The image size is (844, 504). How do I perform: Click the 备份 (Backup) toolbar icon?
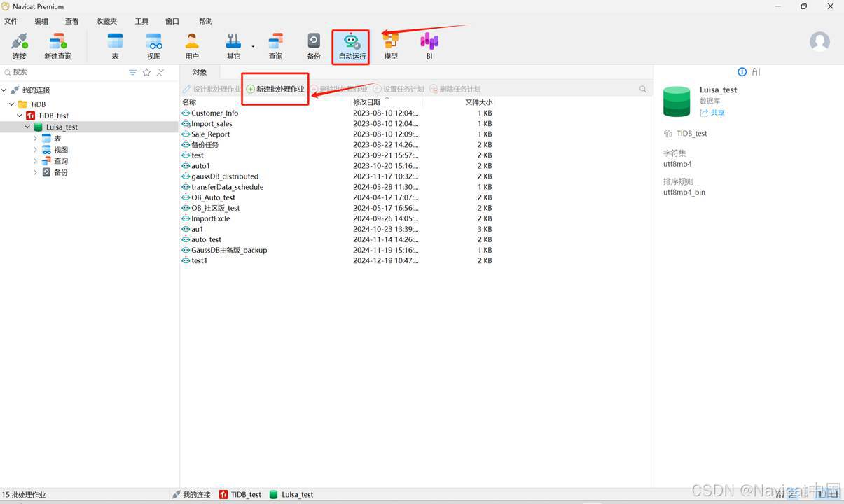314,46
